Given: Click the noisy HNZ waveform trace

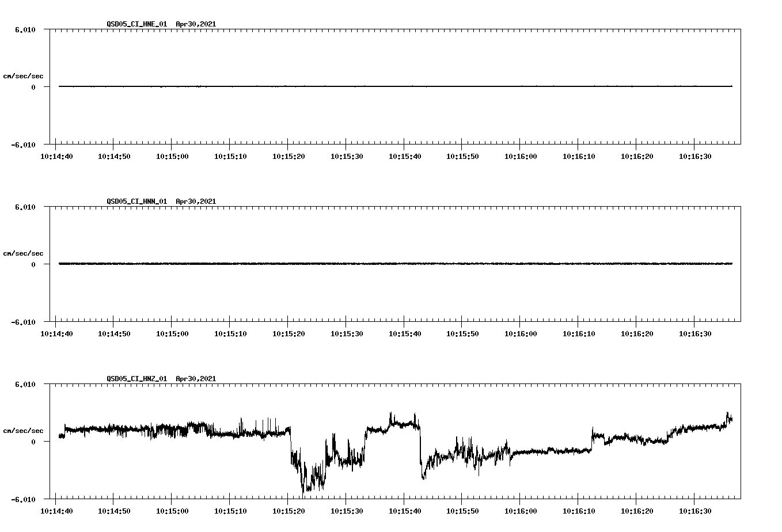Looking at the screenshot, I should 173,431.
